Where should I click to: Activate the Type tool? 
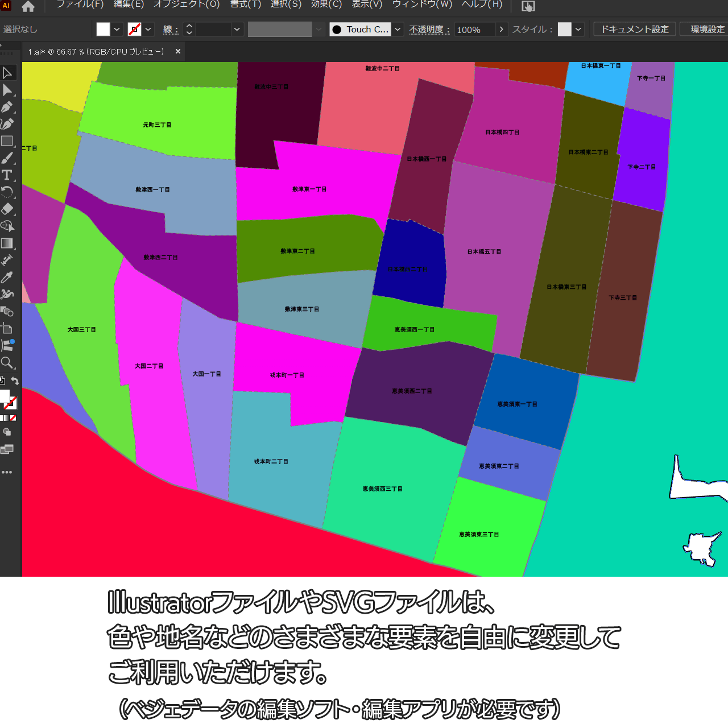pyautogui.click(x=7, y=175)
